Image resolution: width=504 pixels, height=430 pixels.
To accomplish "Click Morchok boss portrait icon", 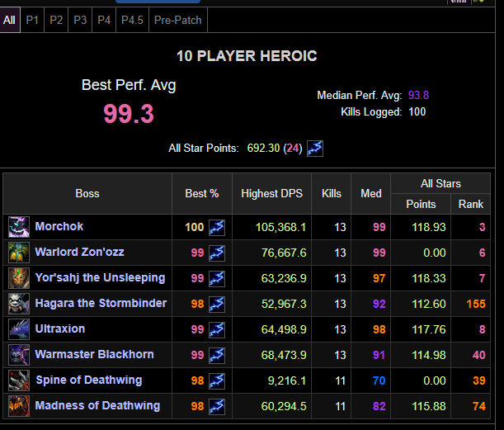I will [x=19, y=227].
